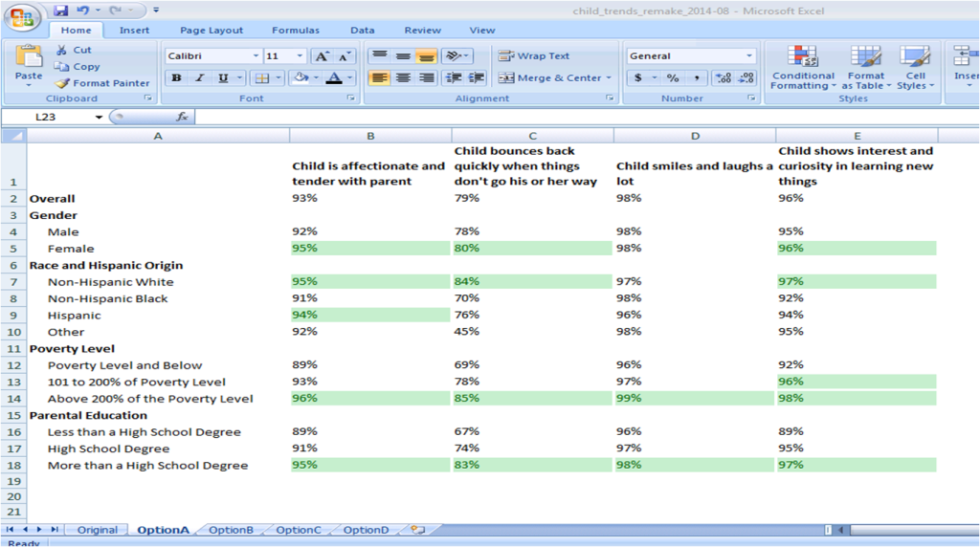Activate the Format Painter brush
Viewport: 980px width, 547px height.
click(101, 83)
